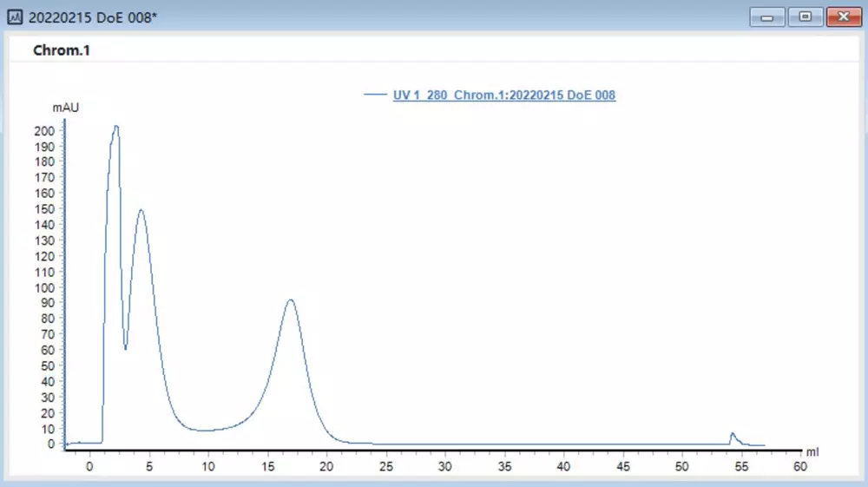Click the 60 tick on x-axis

pos(799,466)
